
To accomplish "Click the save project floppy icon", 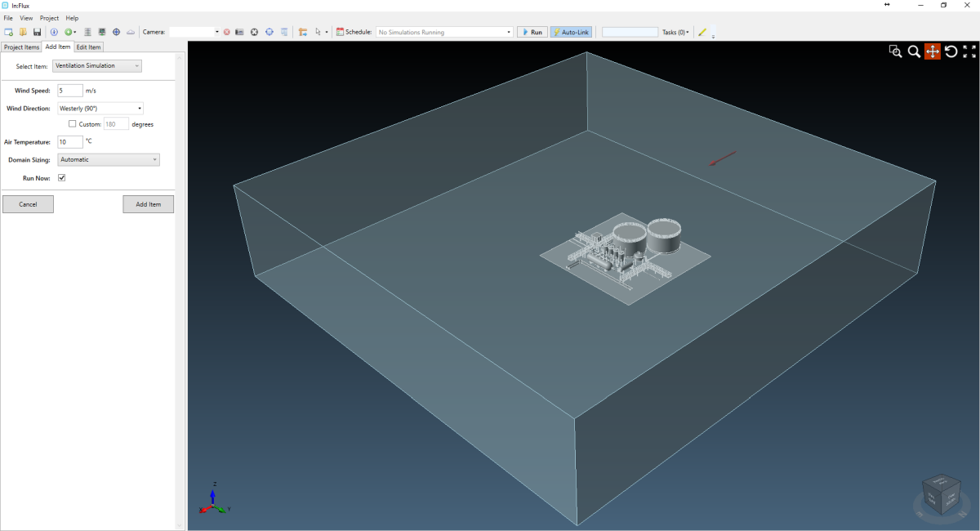I will click(37, 32).
